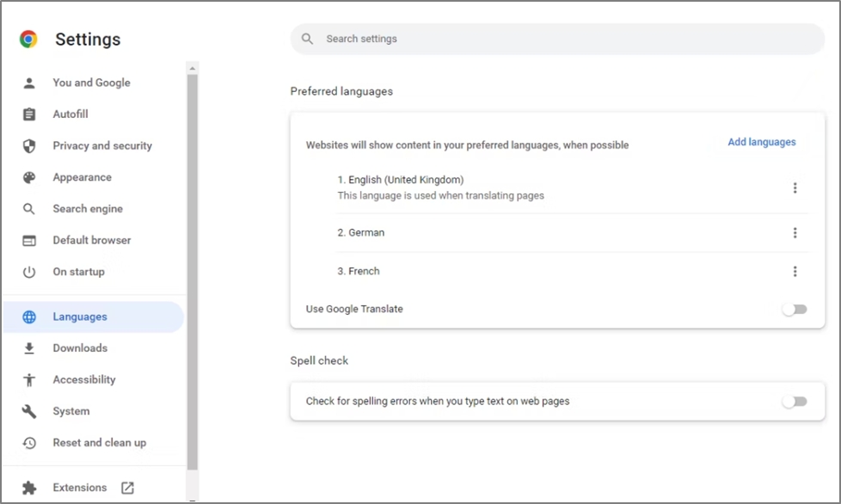Image resolution: width=841 pixels, height=504 pixels.
Task: Open the On startup settings section
Action: [x=78, y=272]
